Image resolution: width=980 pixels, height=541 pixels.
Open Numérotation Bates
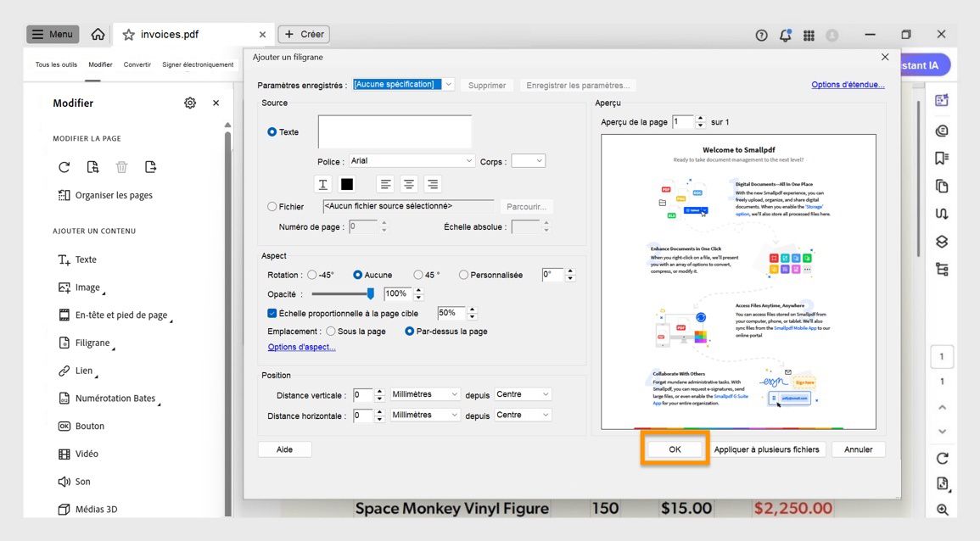(x=108, y=399)
